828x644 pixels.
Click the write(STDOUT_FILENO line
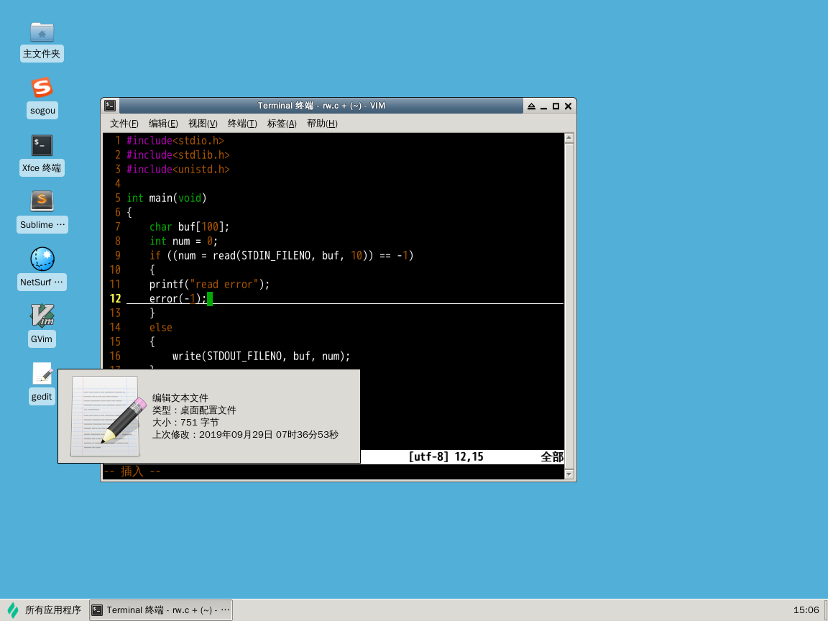click(x=261, y=356)
